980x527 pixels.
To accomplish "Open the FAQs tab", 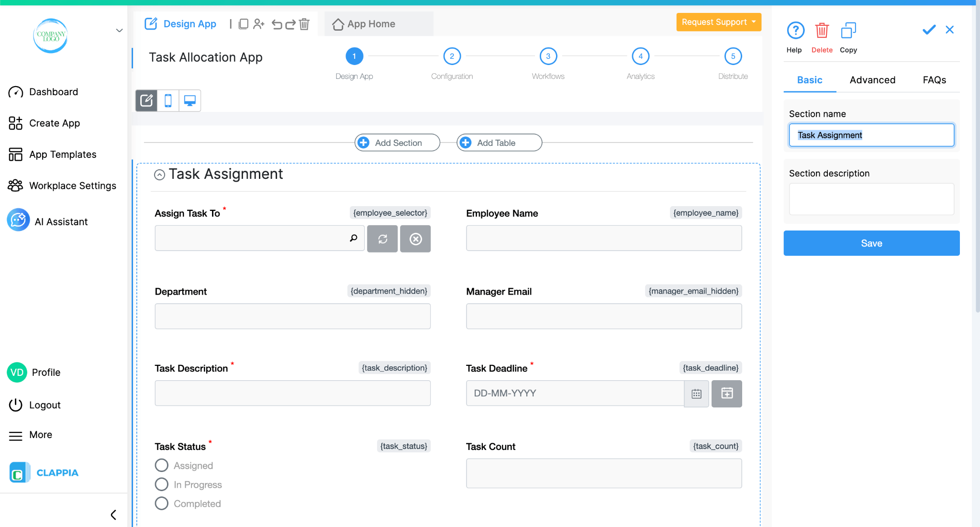I will [934, 80].
